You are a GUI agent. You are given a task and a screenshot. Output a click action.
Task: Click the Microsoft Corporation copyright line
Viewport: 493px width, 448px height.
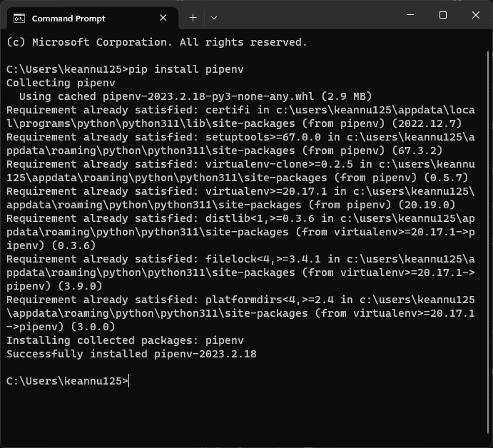click(x=156, y=42)
